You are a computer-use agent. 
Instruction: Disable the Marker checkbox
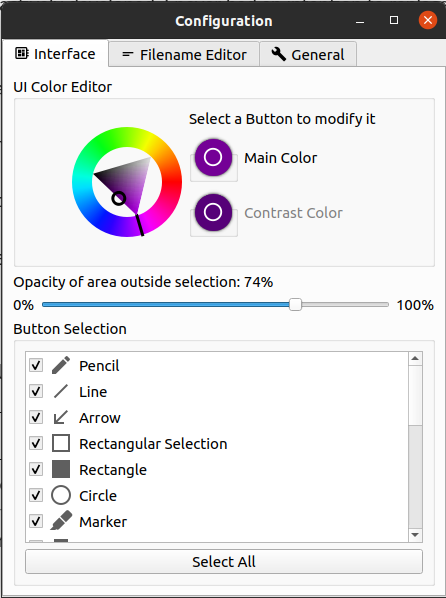coord(36,521)
